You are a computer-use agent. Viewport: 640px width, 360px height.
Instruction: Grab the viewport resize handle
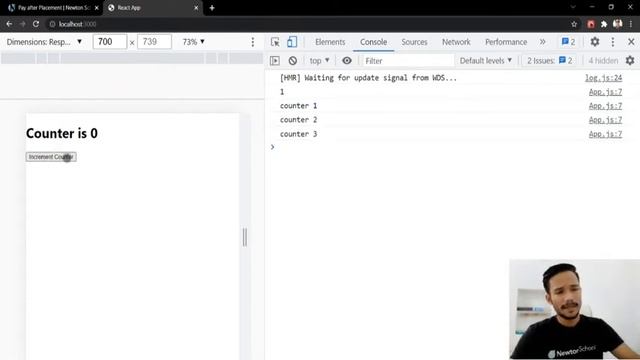click(244, 237)
